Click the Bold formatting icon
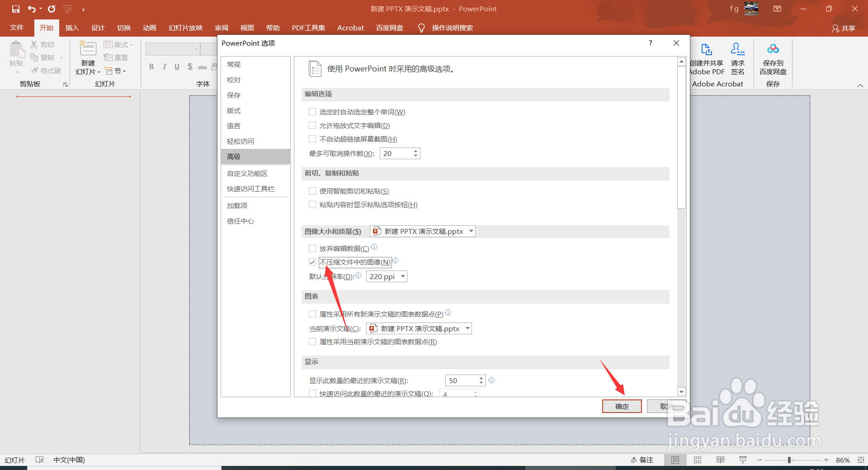This screenshot has width=868, height=470. [151, 66]
